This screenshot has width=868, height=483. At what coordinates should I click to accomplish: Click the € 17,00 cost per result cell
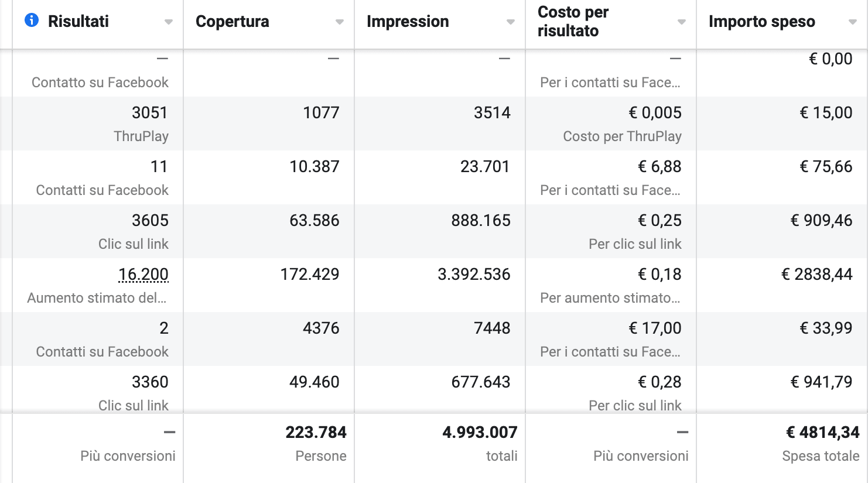coord(655,328)
